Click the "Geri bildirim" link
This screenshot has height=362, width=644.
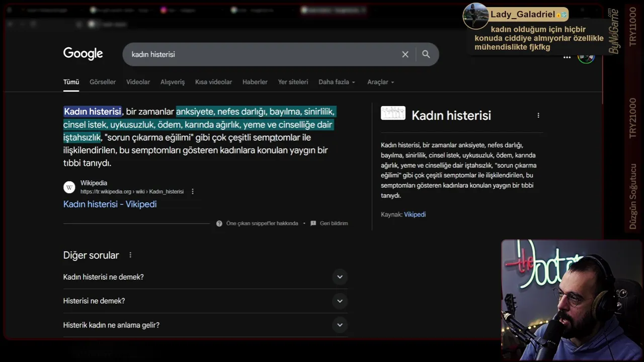(x=334, y=223)
